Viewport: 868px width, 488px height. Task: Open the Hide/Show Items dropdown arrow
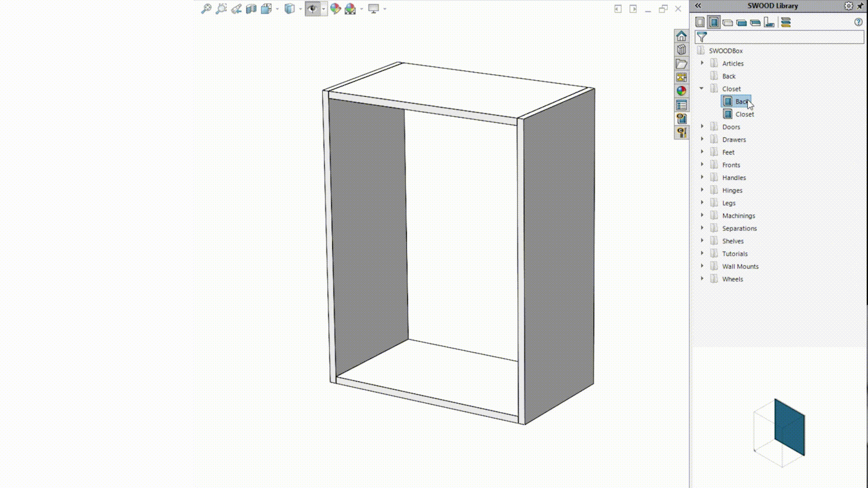click(324, 9)
